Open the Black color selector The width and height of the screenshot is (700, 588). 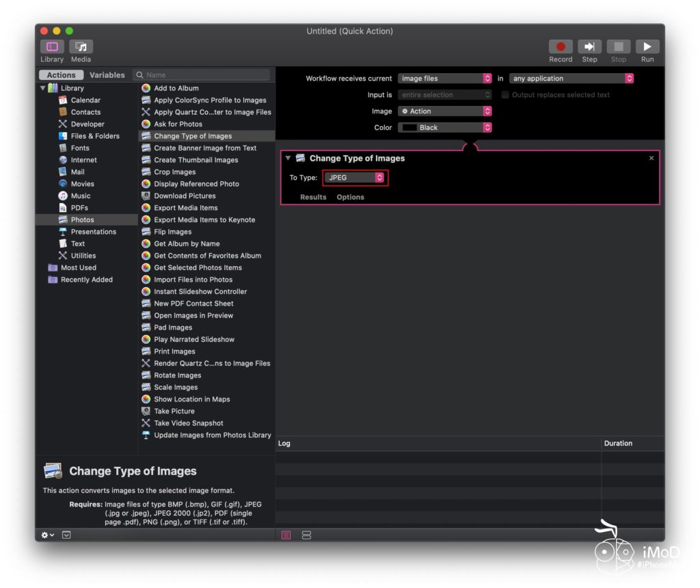[x=444, y=128]
